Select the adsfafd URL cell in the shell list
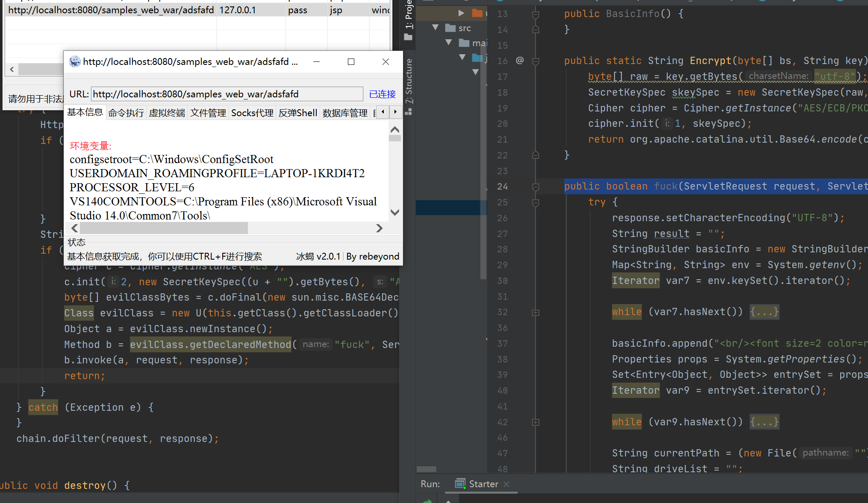Image resolution: width=868 pixels, height=503 pixels. (x=111, y=10)
